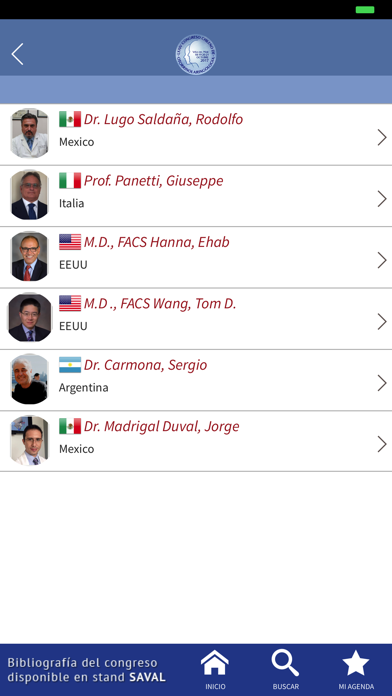Click Italian flag beside Prof. Panetti
Image resolution: width=392 pixels, height=696 pixels.
tap(70, 180)
